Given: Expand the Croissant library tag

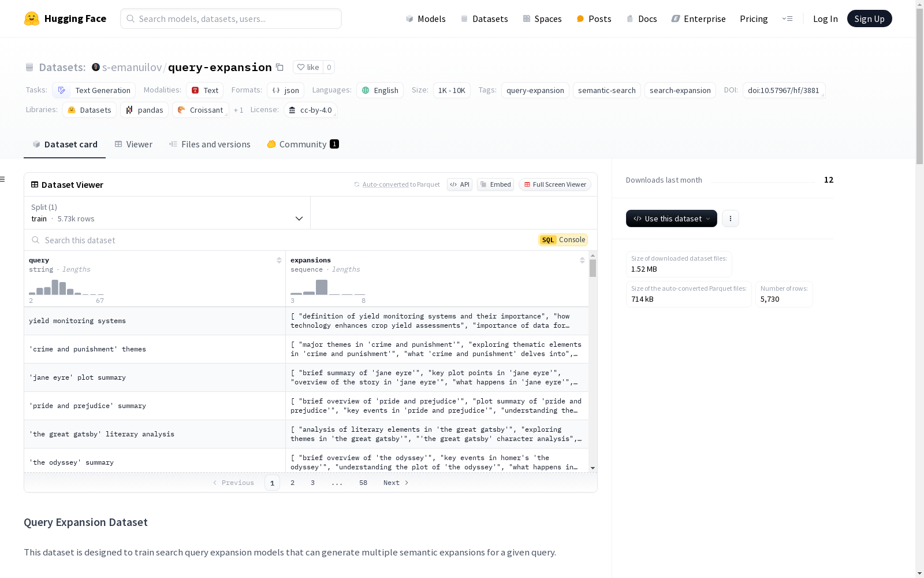Looking at the screenshot, I should click(200, 110).
